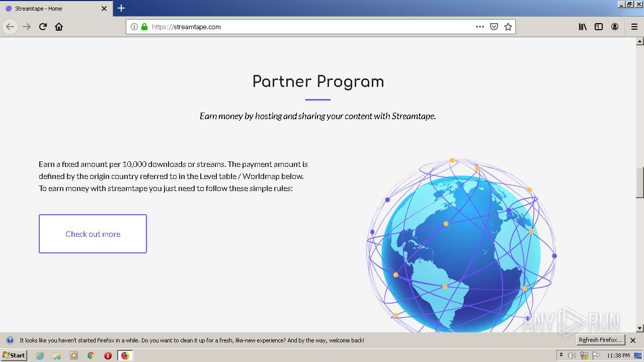Image resolution: width=644 pixels, height=362 pixels.
Task: Reload the Streamtape page
Action: click(43, 27)
